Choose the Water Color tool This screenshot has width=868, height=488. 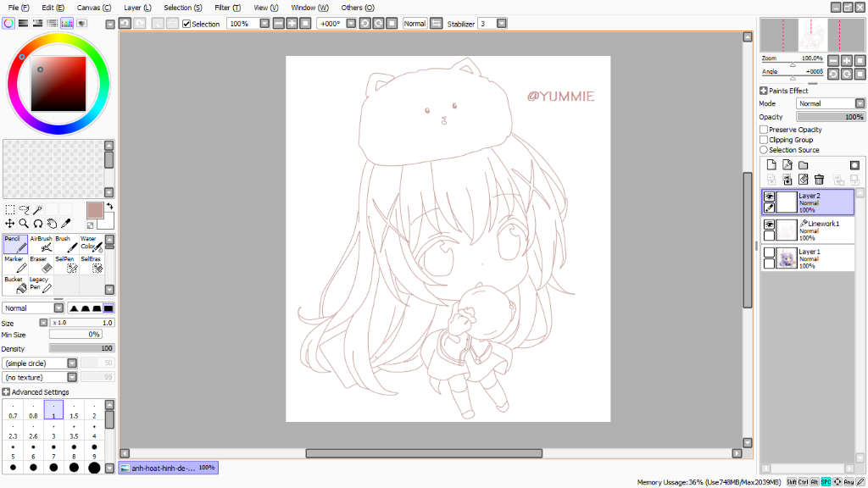pos(92,244)
